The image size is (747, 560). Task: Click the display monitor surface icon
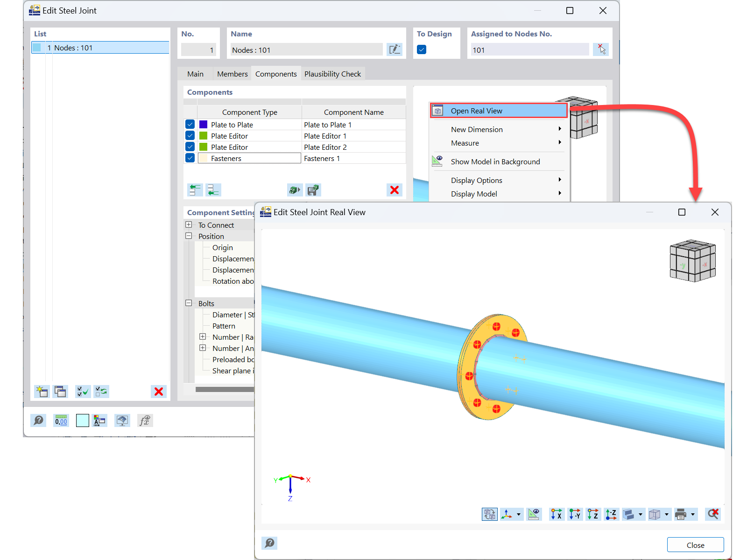point(122,420)
